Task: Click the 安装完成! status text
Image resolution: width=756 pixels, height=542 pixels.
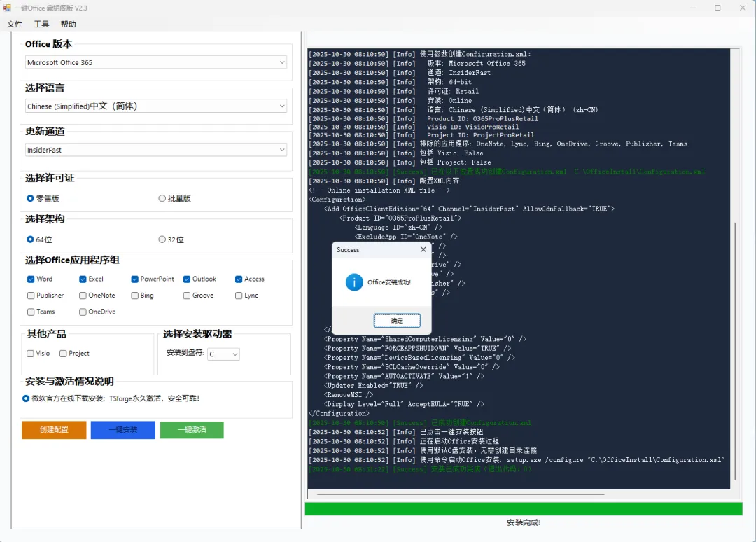Action: [524, 522]
